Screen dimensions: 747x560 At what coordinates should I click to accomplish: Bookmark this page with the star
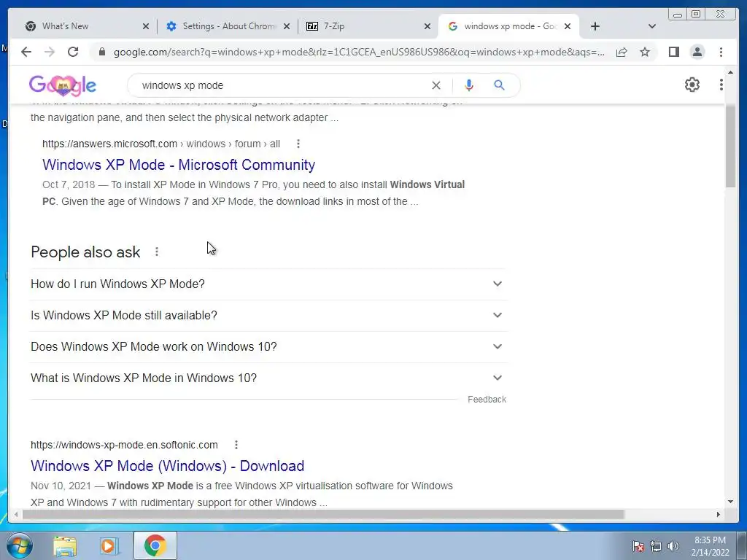click(645, 52)
